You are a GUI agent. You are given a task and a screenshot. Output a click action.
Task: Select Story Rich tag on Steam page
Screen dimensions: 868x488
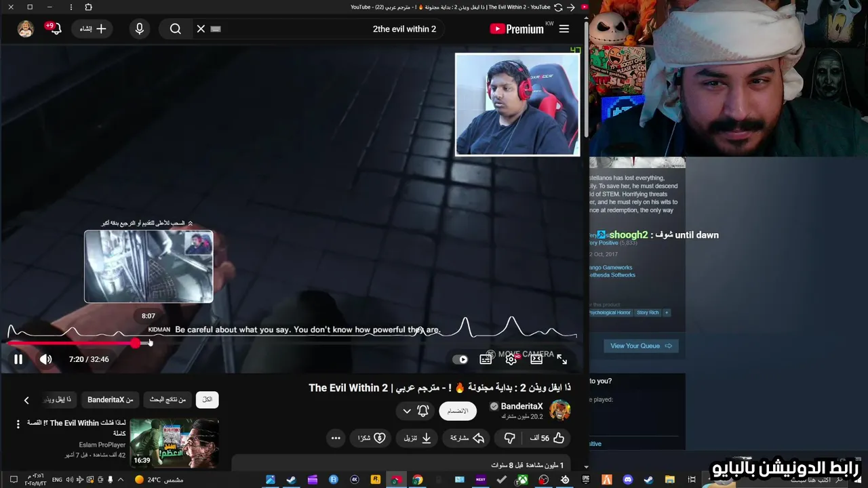point(648,312)
